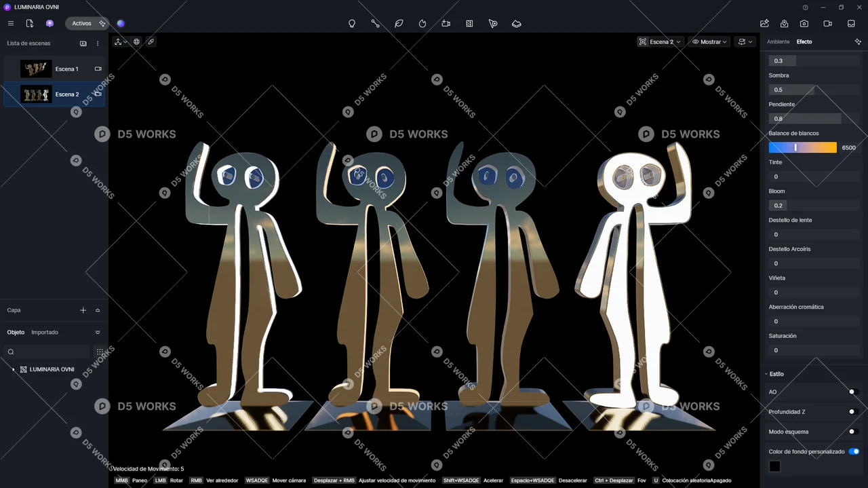Viewport: 868px width, 488px height.
Task: Select LUMINARIA OVNI in the object list
Action: point(52,369)
